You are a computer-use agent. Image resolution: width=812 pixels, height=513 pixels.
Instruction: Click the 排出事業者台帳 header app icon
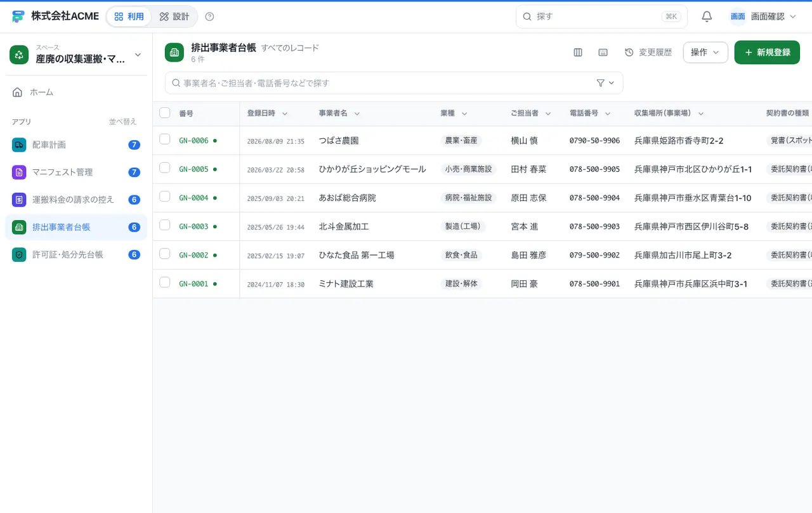(174, 53)
